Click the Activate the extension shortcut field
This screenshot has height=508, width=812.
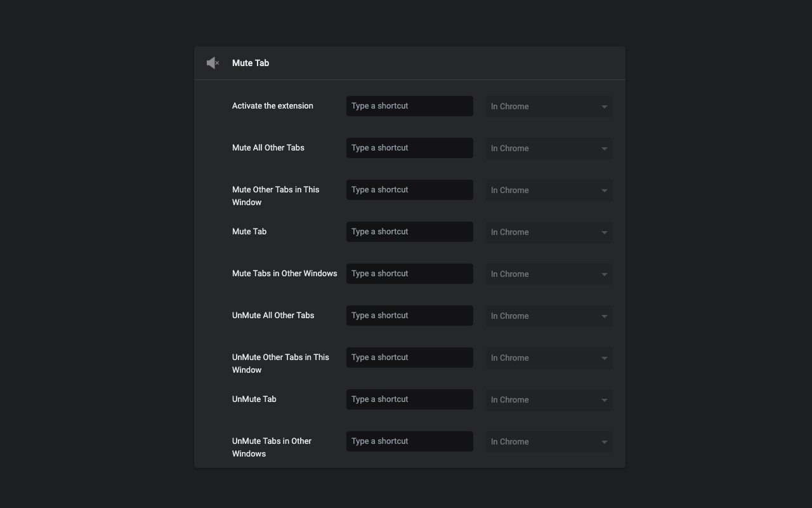tap(409, 106)
